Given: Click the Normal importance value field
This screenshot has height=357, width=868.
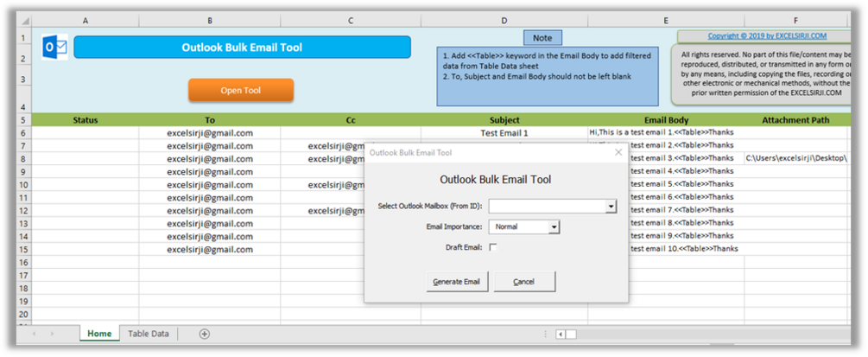Looking at the screenshot, I should (519, 226).
